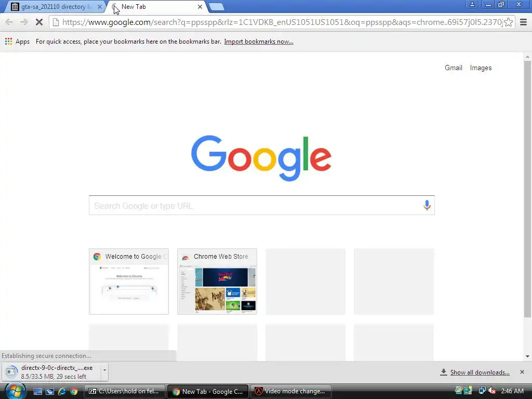The image size is (532, 399).
Task: Start voice search with the microphone icon
Action: 427,205
